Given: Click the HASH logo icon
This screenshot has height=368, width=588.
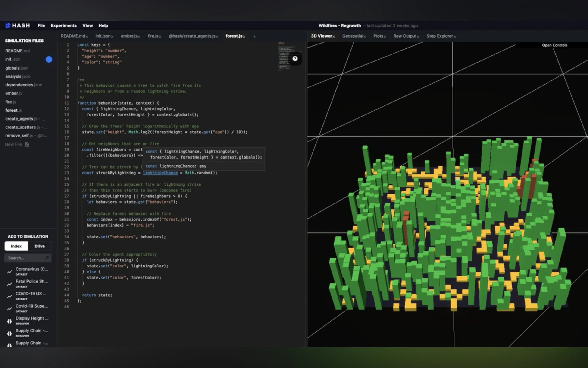Looking at the screenshot, I should (8, 25).
